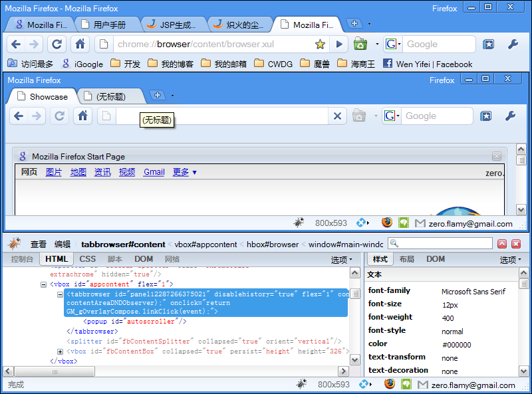The width and height of the screenshot is (532, 394).
Task: Expand the fbContentBox vbox tree node
Action: point(60,351)
